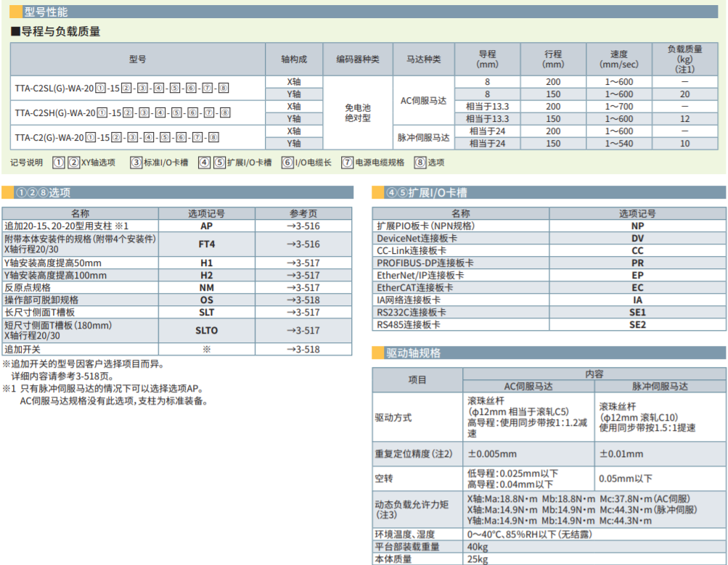
Task: Click the load mass value 12
Action: pyautogui.click(x=685, y=119)
